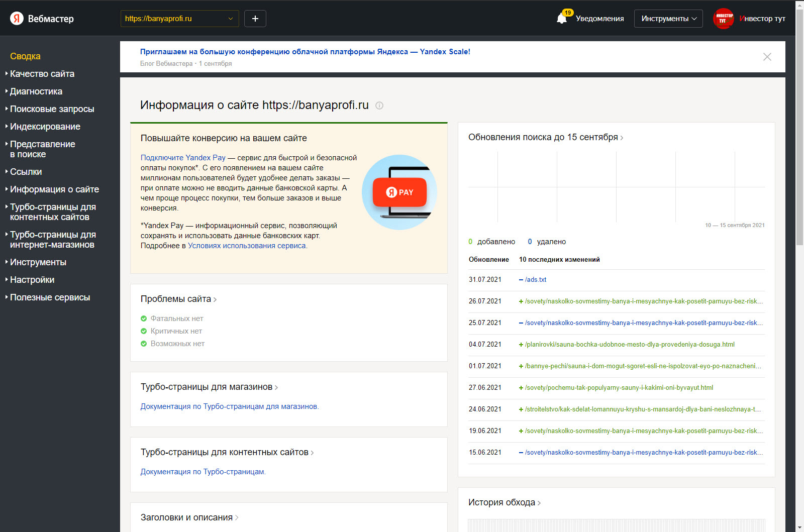Click Инвестор тут account name
This screenshot has height=532, width=804.
[x=762, y=19]
